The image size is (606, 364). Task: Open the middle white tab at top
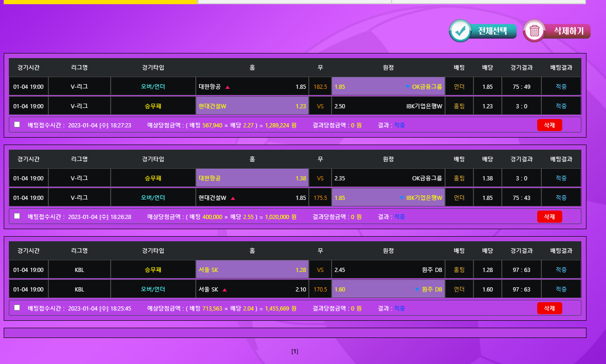point(294,2)
